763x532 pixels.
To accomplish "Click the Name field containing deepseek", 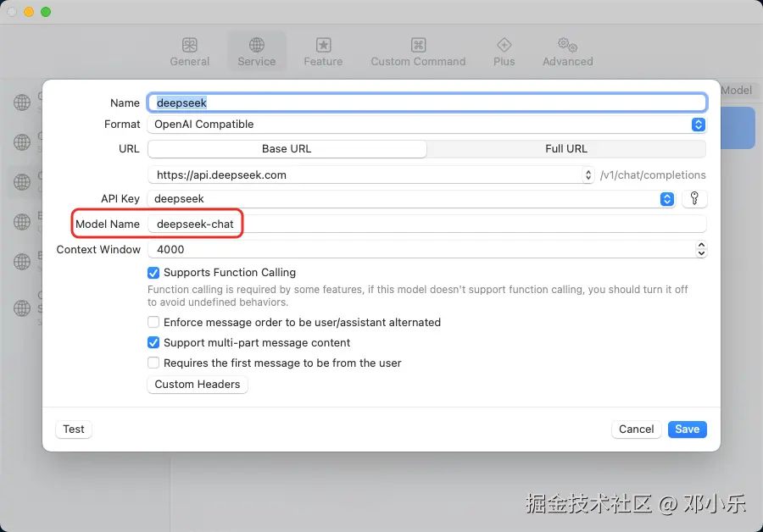I will click(426, 103).
